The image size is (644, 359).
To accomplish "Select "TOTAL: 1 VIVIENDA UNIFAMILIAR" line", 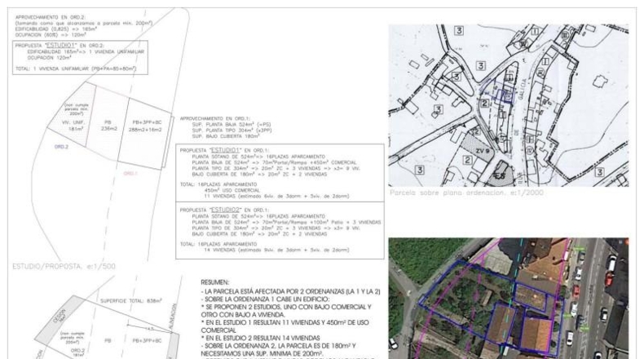I will tap(76, 69).
